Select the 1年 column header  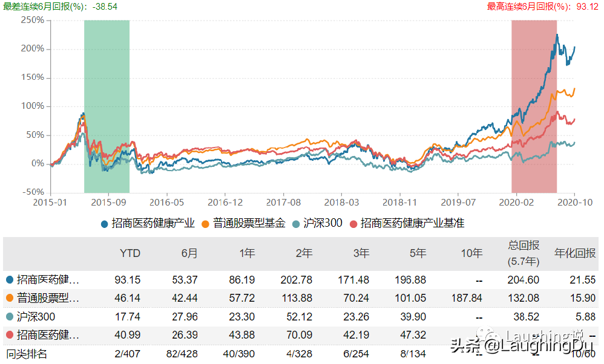pos(247,253)
